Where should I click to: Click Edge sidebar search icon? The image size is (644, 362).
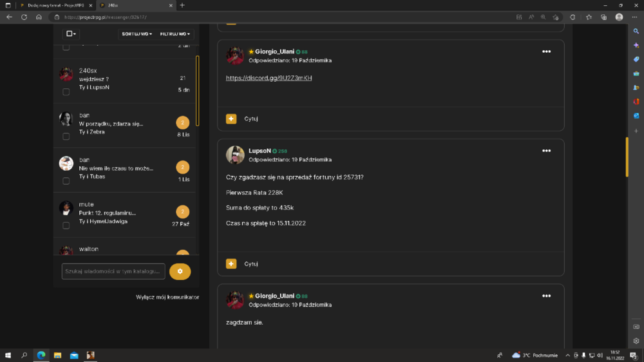coord(636,31)
